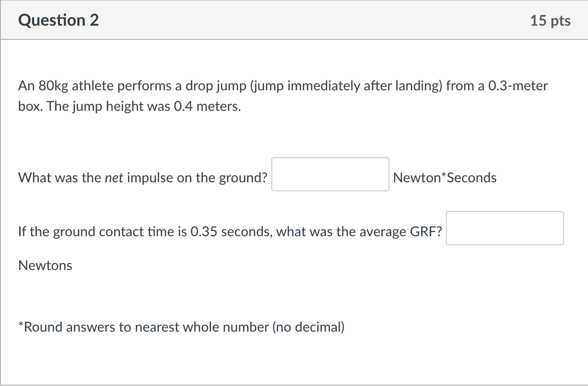The height and width of the screenshot is (386, 588).
Task: Click inside the first answer box border
Action: 330,174
